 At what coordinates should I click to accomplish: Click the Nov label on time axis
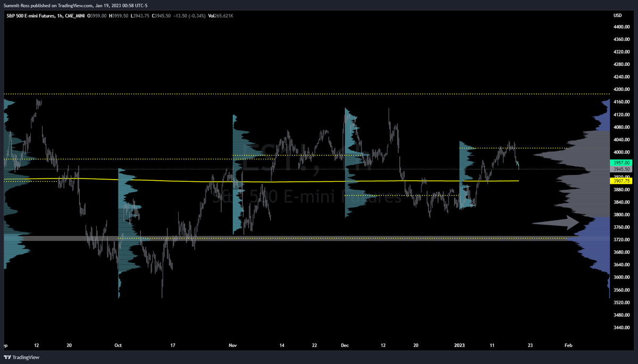(x=232, y=345)
